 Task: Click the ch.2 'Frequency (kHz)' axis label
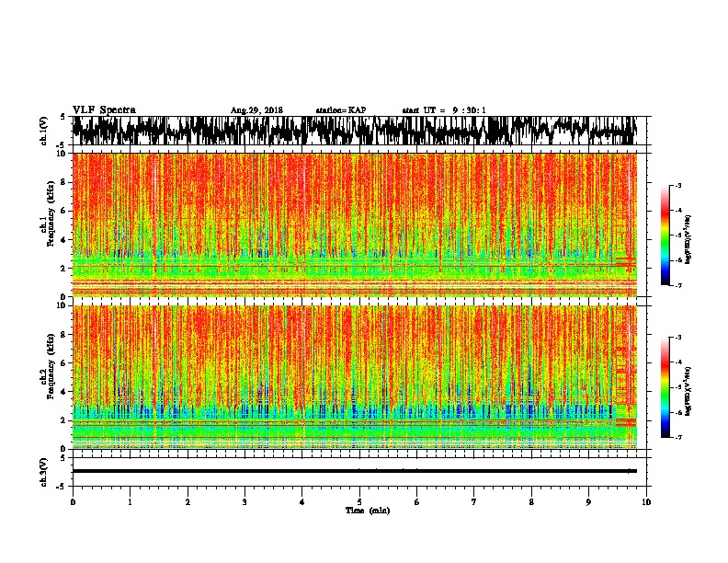tap(51, 366)
